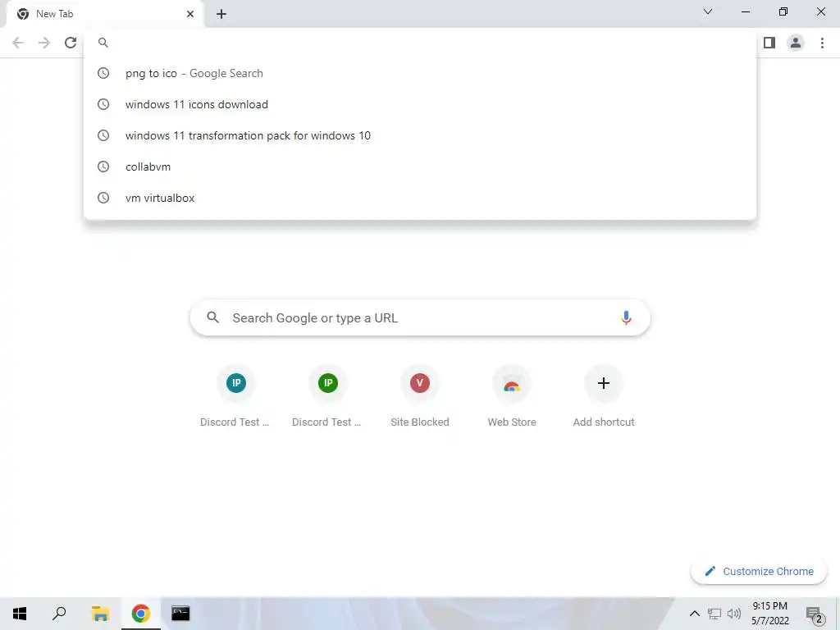This screenshot has height=630, width=840.
Task: Click the 'Search Google or type a URL' box
Action: click(x=420, y=318)
